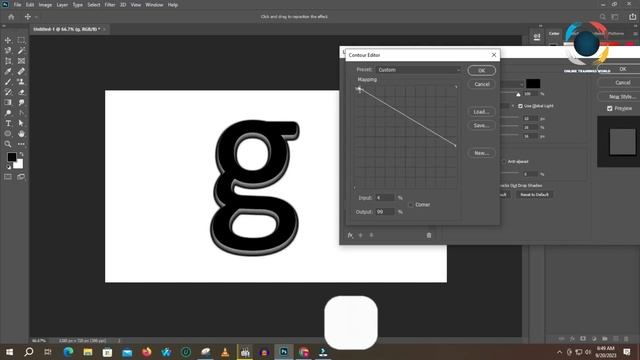Screen dimensions: 640x360
Task: Click the Load... button
Action: [x=482, y=112]
